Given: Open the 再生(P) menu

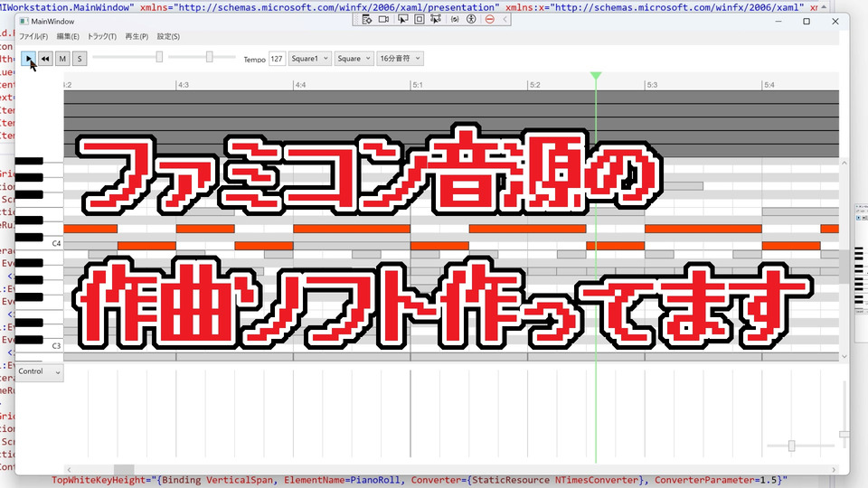Looking at the screenshot, I should tap(137, 36).
